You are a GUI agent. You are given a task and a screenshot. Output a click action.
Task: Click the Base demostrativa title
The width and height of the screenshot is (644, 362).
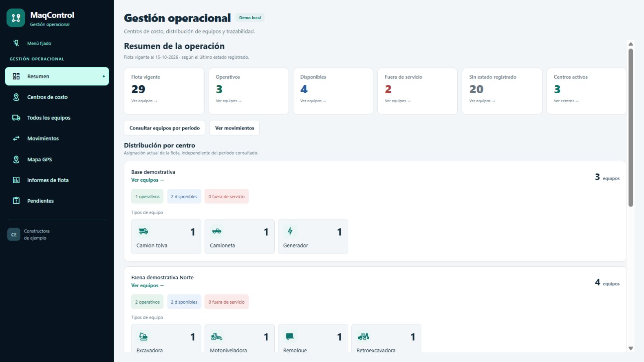click(153, 172)
